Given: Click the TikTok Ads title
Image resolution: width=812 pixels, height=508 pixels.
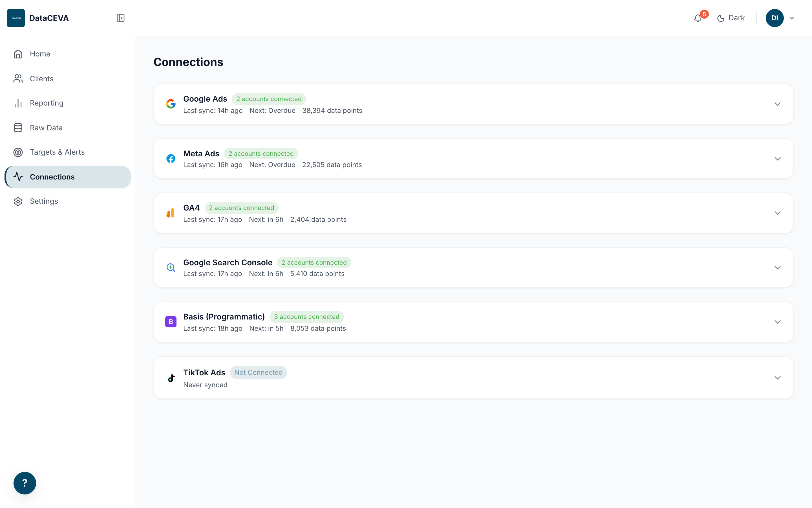Looking at the screenshot, I should click(x=204, y=373).
